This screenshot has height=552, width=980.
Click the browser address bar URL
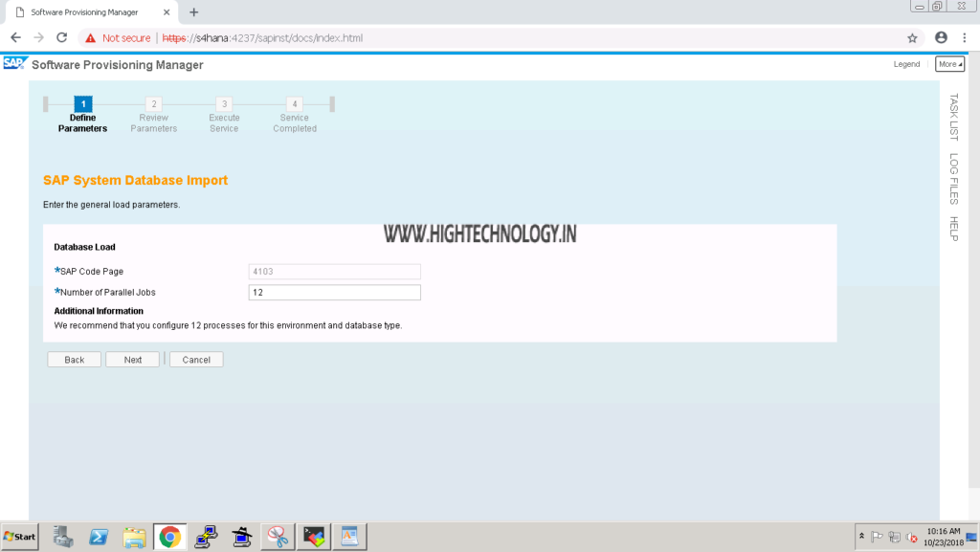pyautogui.click(x=262, y=38)
